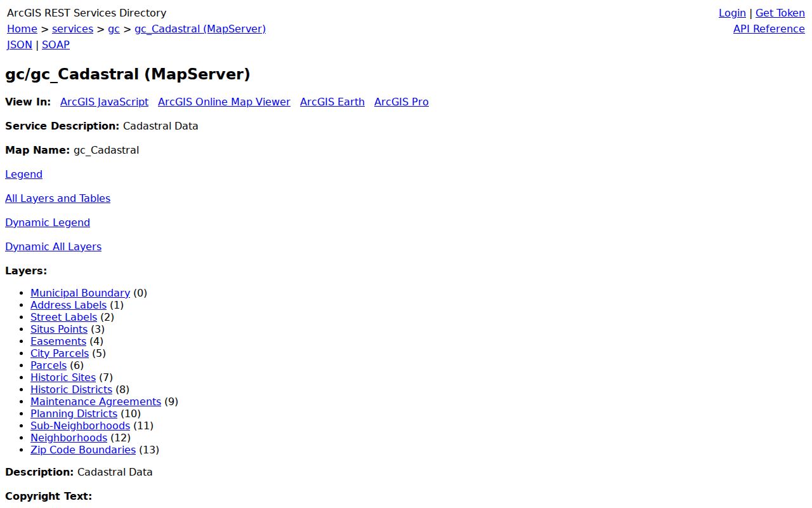Click the Layers: heading

click(26, 271)
